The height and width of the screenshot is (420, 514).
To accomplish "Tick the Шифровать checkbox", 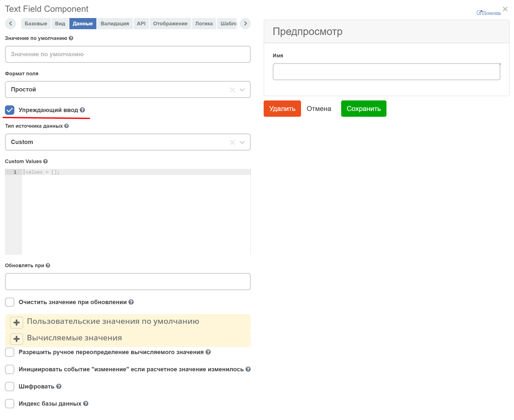I will tap(10, 387).
